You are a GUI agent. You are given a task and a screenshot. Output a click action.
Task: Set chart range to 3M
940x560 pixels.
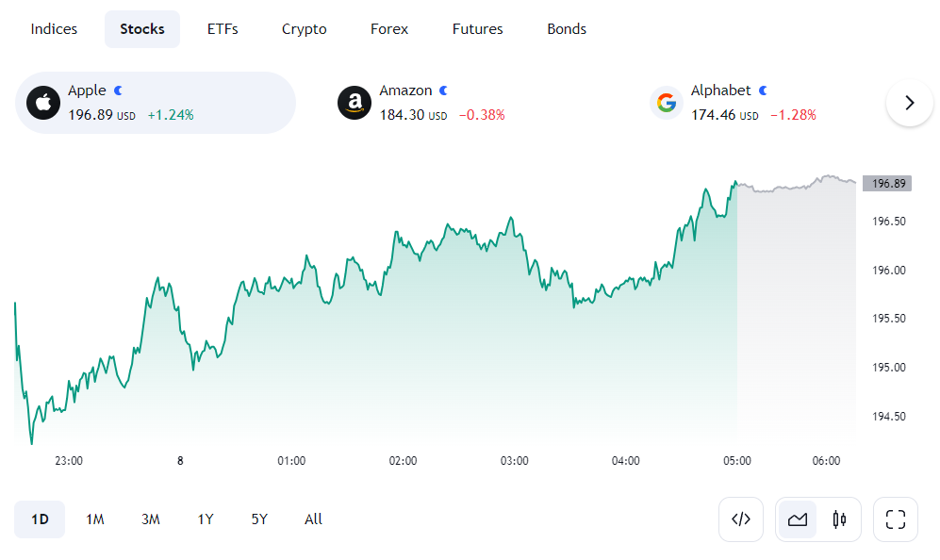151,519
